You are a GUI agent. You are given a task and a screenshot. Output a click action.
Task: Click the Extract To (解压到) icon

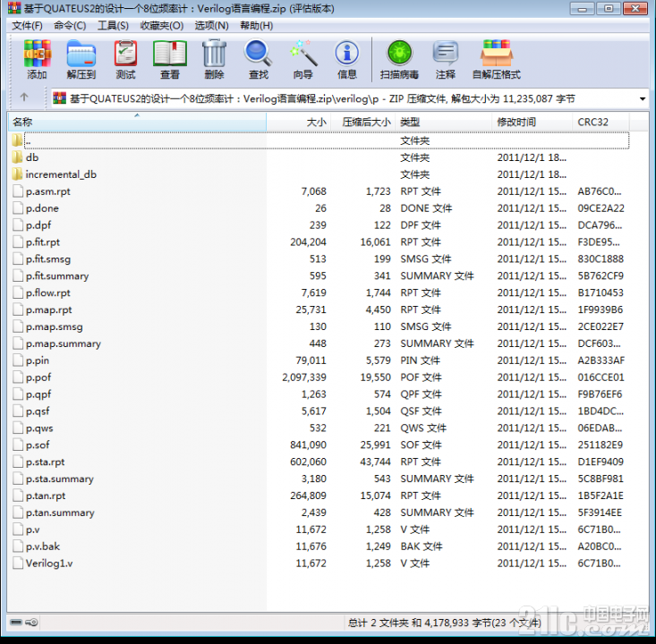tap(81, 58)
